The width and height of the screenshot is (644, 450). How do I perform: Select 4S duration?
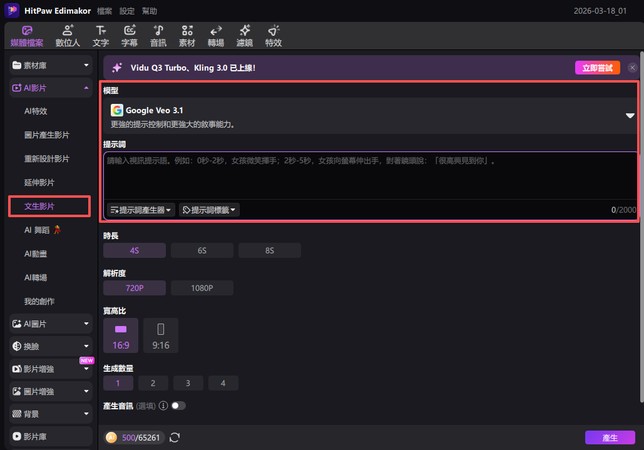[x=134, y=250]
